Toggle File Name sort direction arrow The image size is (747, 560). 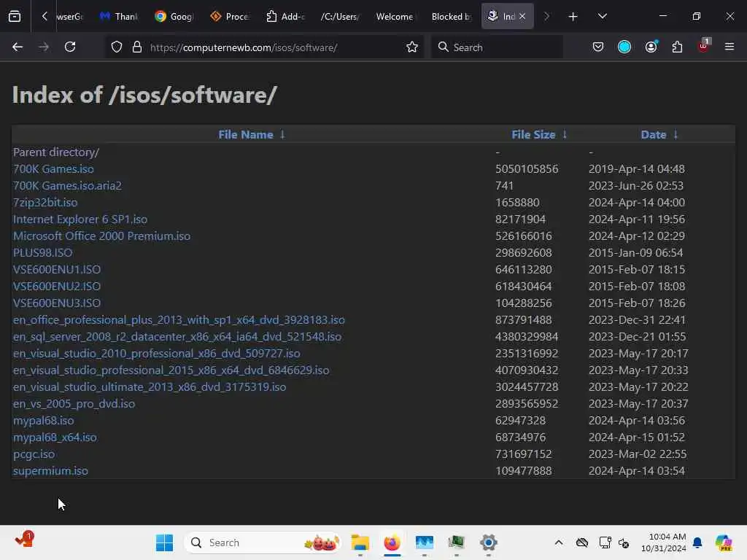[282, 135]
